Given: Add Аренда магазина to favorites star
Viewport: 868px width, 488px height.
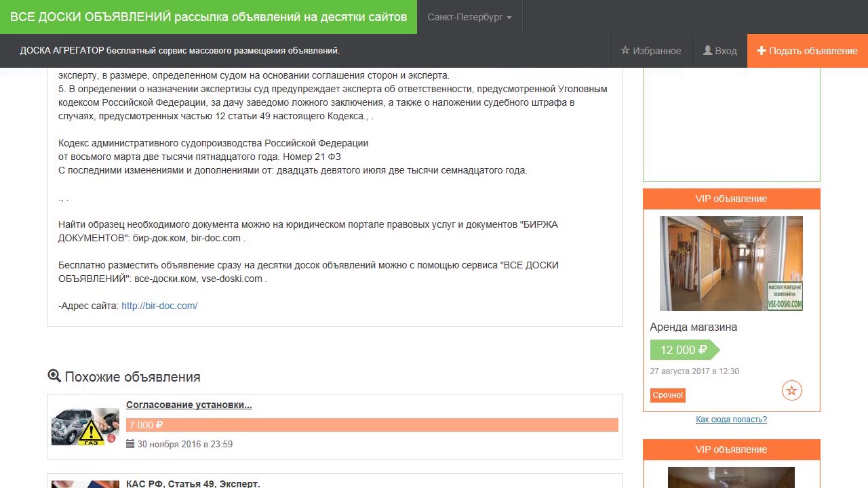Looking at the screenshot, I should 792,390.
